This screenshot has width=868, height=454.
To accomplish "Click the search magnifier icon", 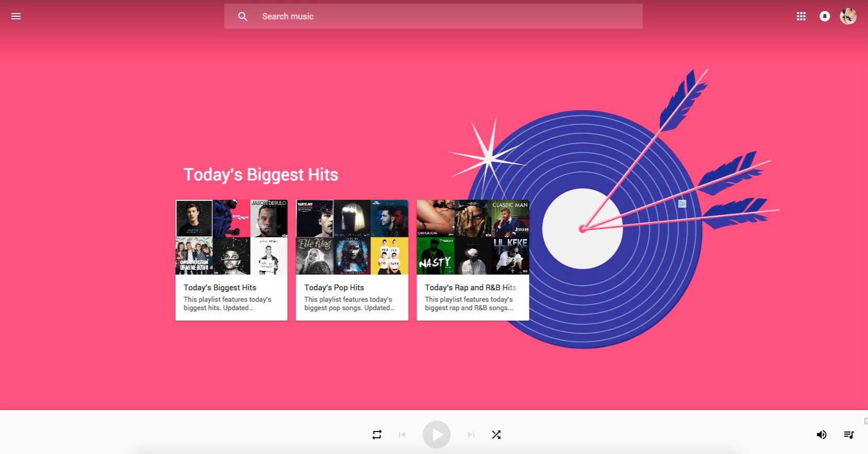I will (x=243, y=16).
